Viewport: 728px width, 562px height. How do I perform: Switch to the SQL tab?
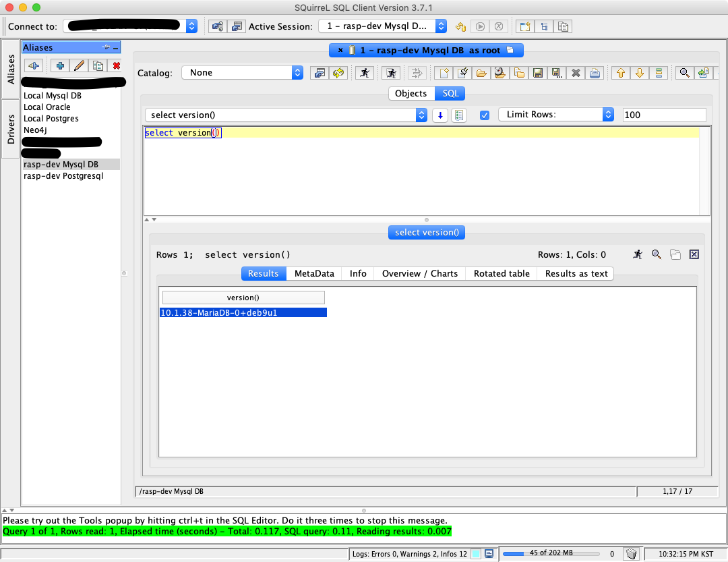click(x=450, y=93)
